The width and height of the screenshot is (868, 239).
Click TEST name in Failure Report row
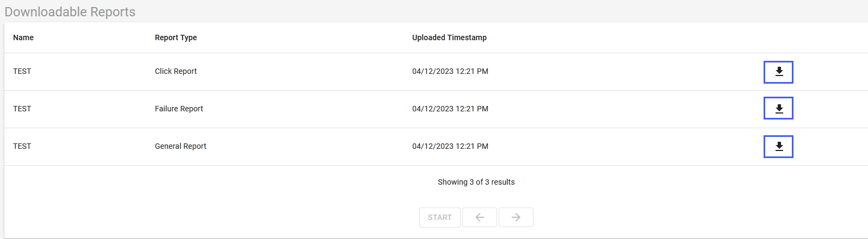tap(22, 109)
